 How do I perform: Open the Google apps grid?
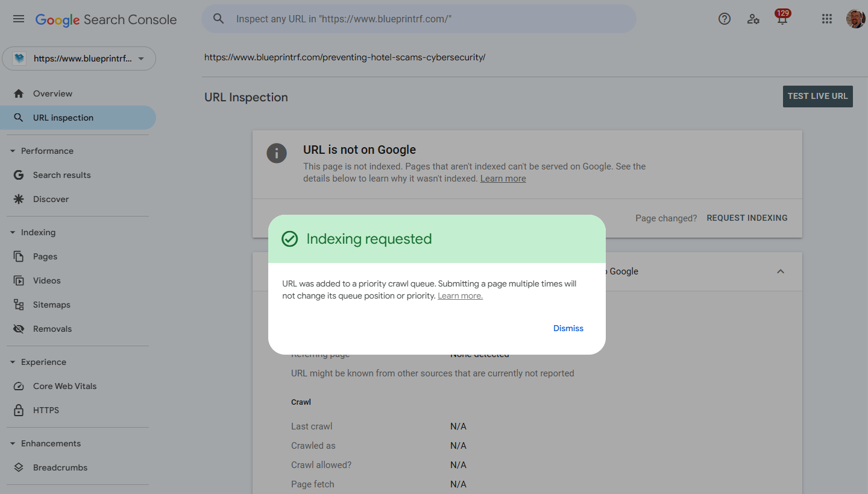click(827, 19)
